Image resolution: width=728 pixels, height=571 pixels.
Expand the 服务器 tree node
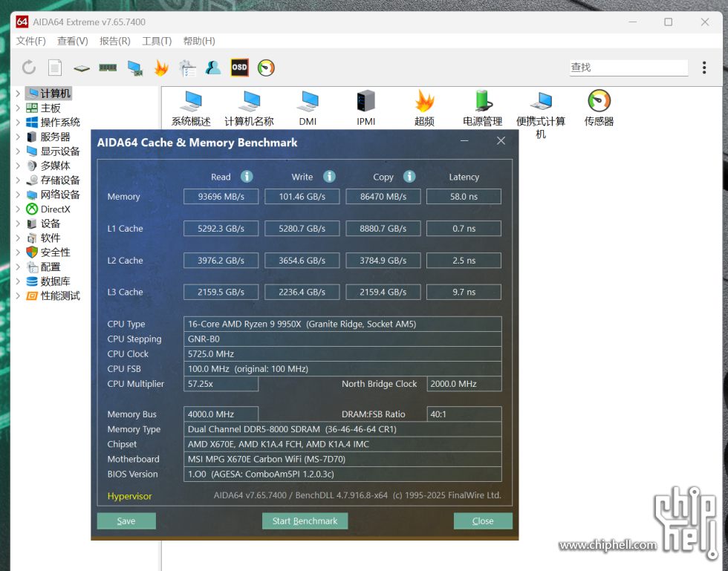18,137
